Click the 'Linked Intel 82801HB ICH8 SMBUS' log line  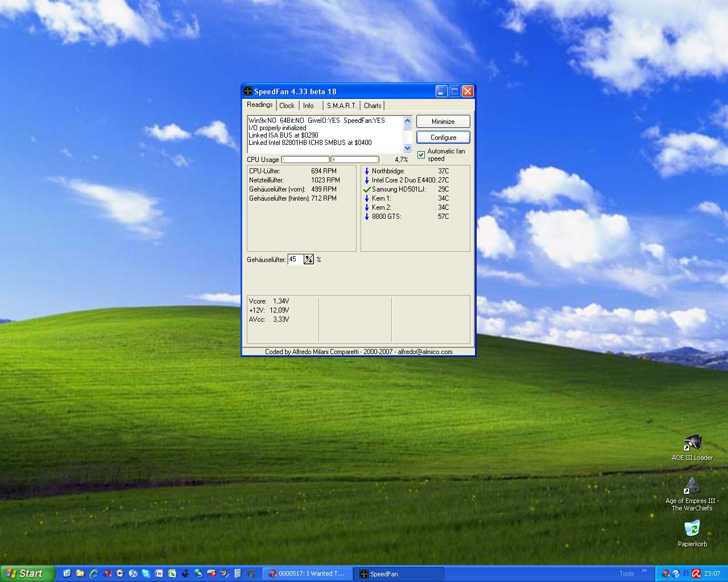click(310, 143)
